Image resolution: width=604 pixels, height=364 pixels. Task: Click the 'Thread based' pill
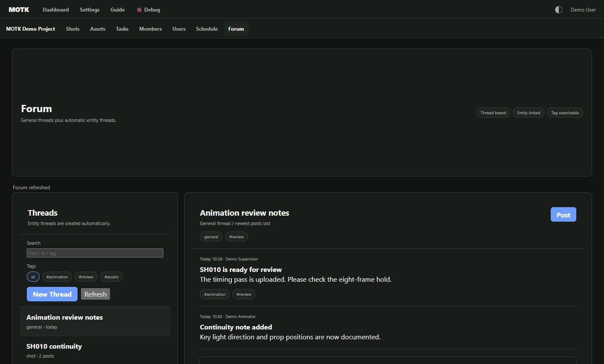pyautogui.click(x=493, y=113)
